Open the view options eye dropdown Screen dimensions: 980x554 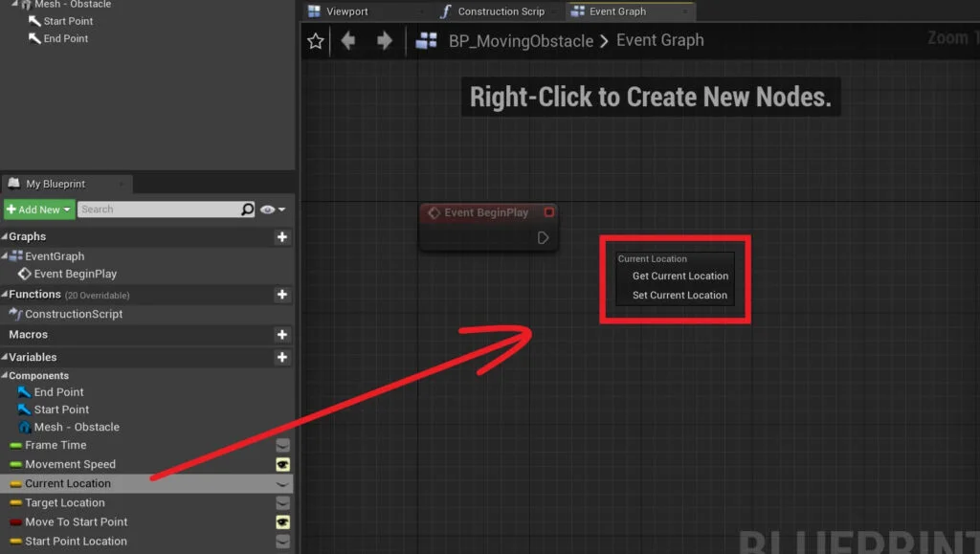273,210
